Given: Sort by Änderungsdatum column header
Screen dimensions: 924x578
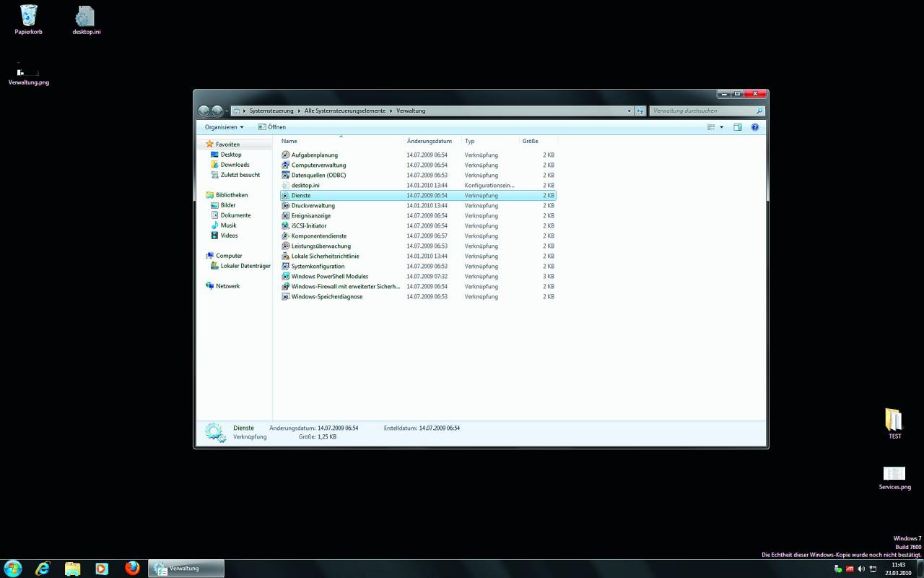Looking at the screenshot, I should point(433,141).
